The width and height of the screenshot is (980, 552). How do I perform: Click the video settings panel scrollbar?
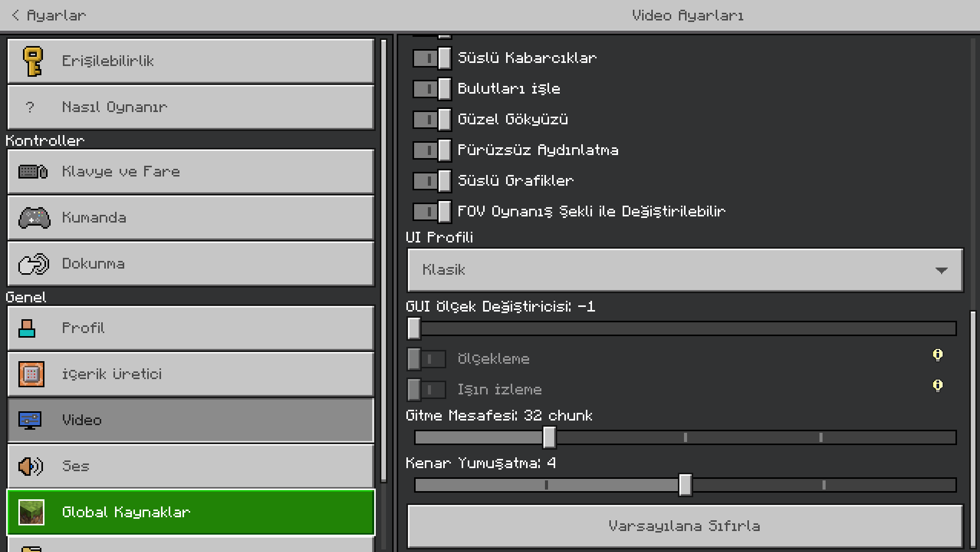tap(973, 429)
